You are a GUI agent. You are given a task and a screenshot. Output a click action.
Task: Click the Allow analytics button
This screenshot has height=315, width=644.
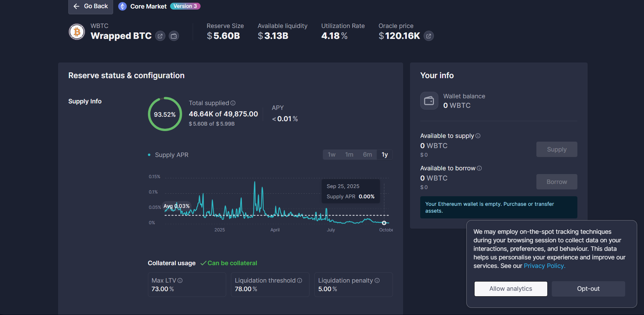click(x=510, y=289)
